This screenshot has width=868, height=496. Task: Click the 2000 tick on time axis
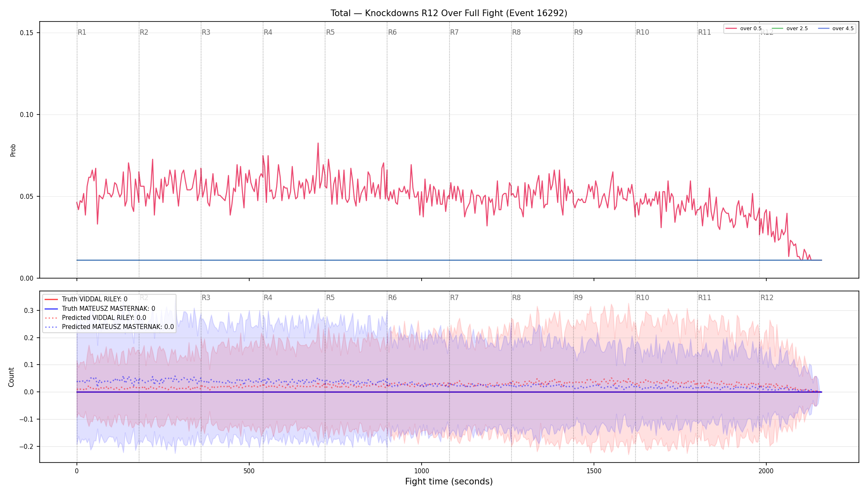click(766, 471)
